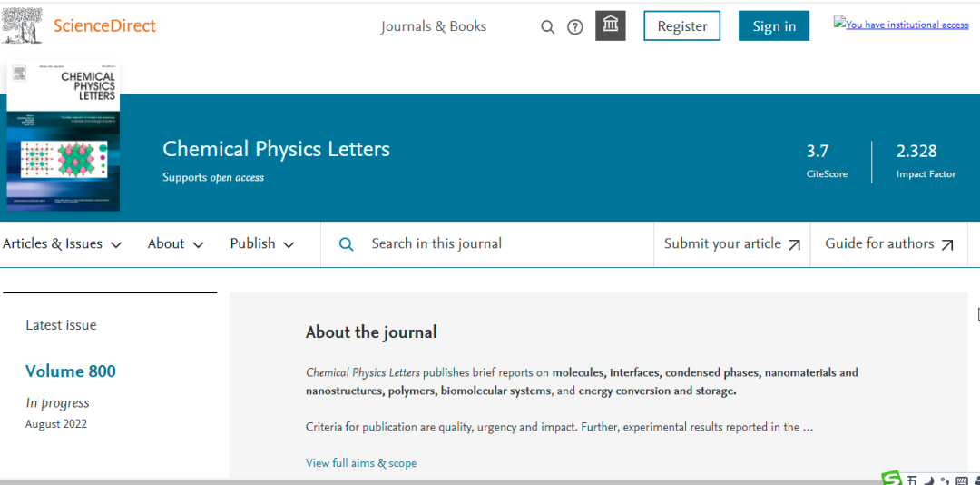Expand the Publish dropdown menu

click(261, 244)
